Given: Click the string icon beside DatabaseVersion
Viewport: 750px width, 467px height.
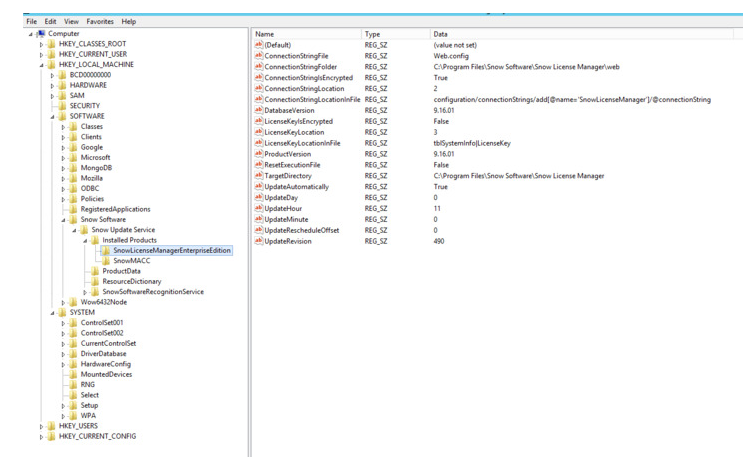Looking at the screenshot, I should coord(259,111).
